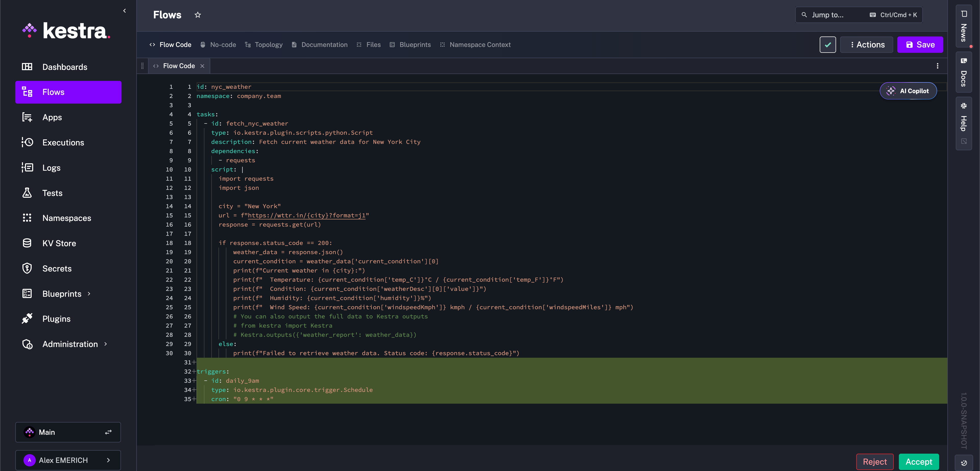This screenshot has height=471, width=980.
Task: Star the Flows page as bookmark
Action: (198, 15)
